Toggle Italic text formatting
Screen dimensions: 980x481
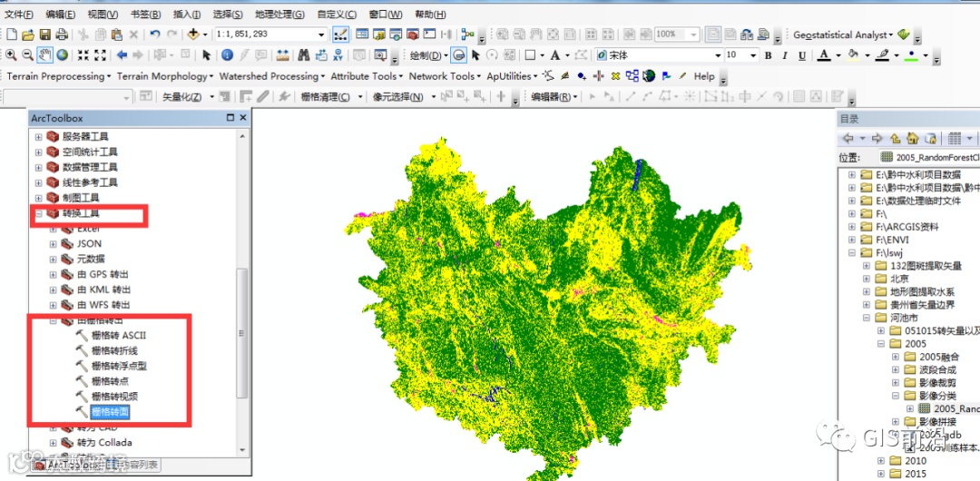tap(785, 55)
